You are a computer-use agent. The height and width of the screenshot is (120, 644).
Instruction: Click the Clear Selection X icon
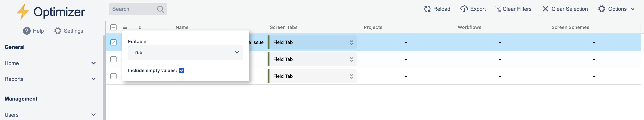point(545,9)
